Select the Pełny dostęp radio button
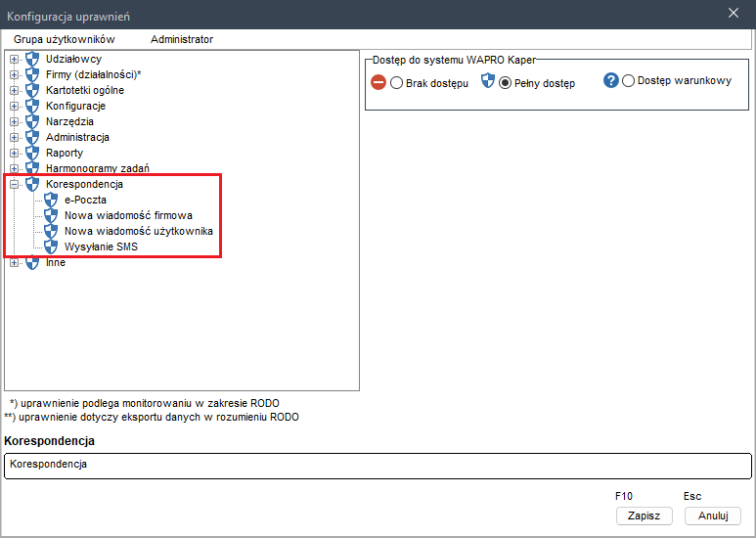Viewport: 756px width, 538px height. pyautogui.click(x=506, y=83)
